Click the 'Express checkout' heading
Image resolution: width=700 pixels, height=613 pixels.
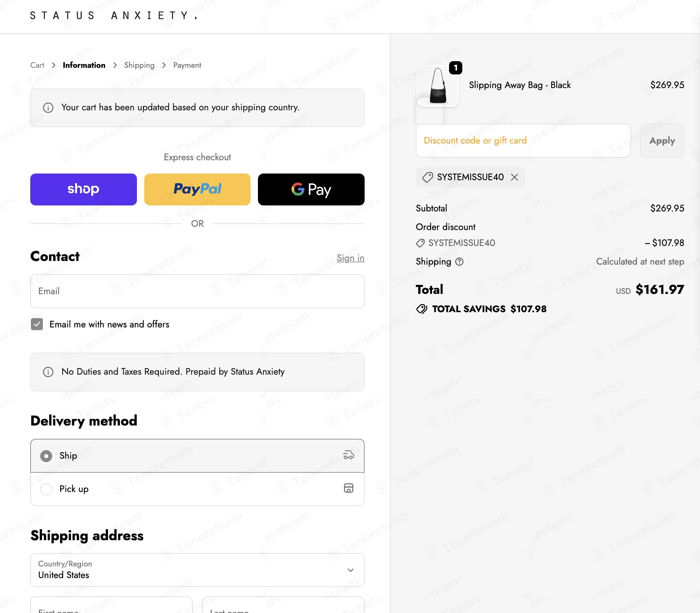tap(197, 157)
